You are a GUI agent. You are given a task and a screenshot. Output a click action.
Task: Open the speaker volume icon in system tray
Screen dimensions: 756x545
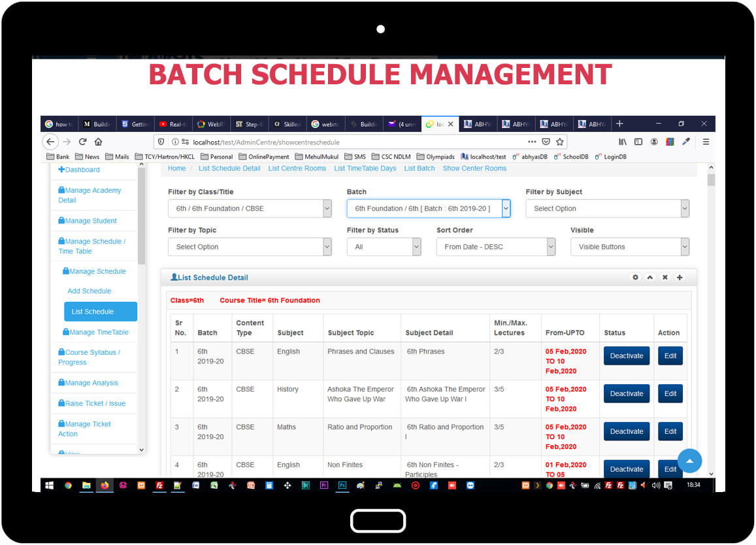tap(657, 486)
